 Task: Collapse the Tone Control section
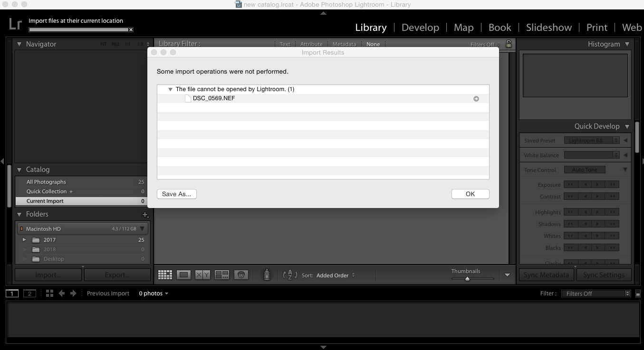pos(625,170)
